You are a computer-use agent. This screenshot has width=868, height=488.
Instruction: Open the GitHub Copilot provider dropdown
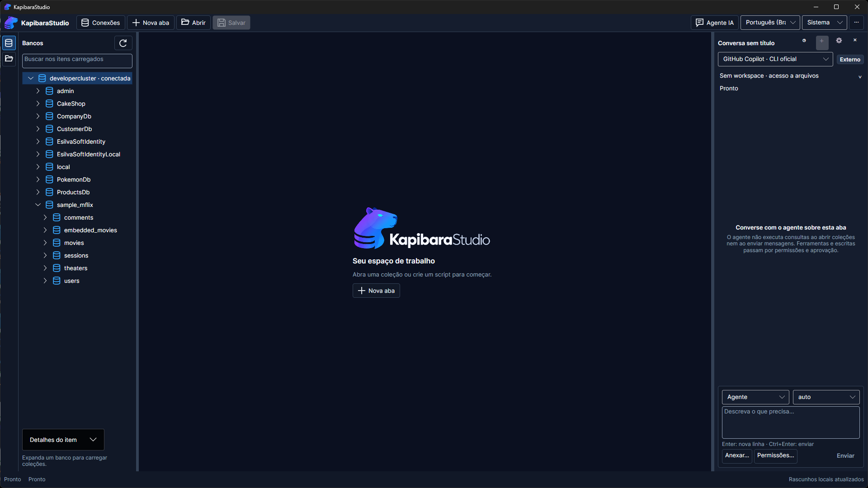click(x=775, y=59)
